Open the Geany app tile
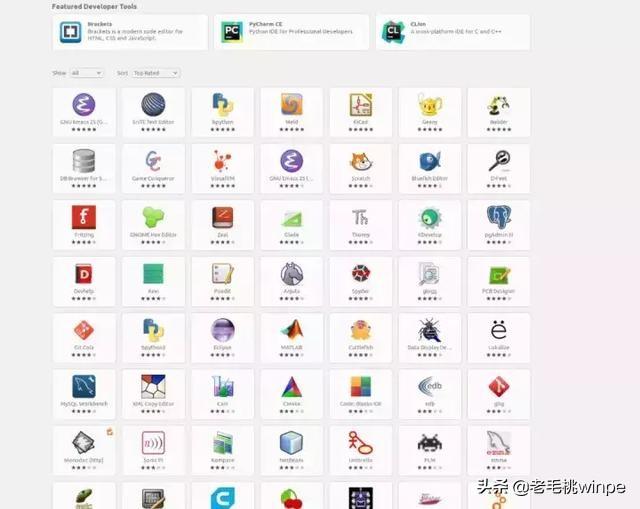640x509 pixels. (x=430, y=112)
